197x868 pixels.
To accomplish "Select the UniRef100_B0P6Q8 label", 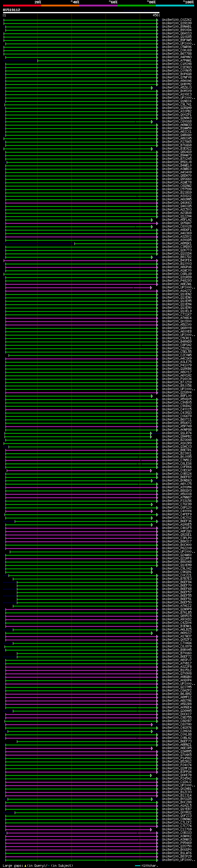I will tap(177, 74).
